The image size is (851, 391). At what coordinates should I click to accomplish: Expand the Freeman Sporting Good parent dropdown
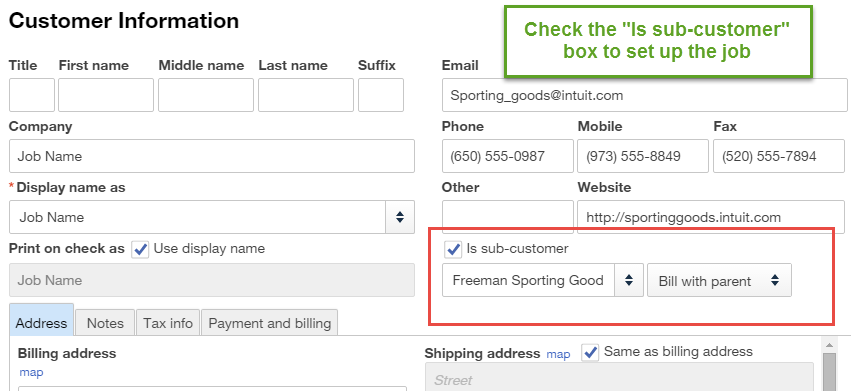pyautogui.click(x=629, y=280)
